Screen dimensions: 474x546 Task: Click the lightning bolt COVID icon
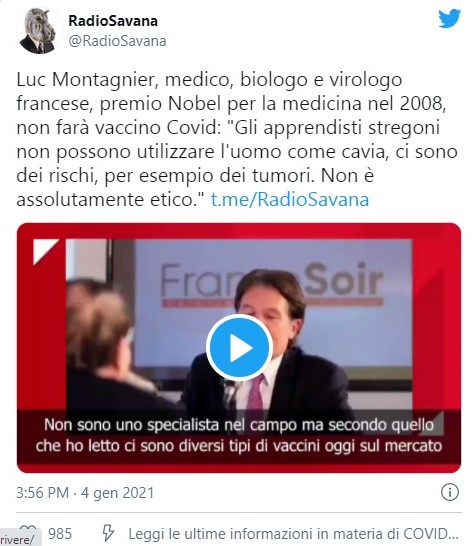pyautogui.click(x=108, y=533)
